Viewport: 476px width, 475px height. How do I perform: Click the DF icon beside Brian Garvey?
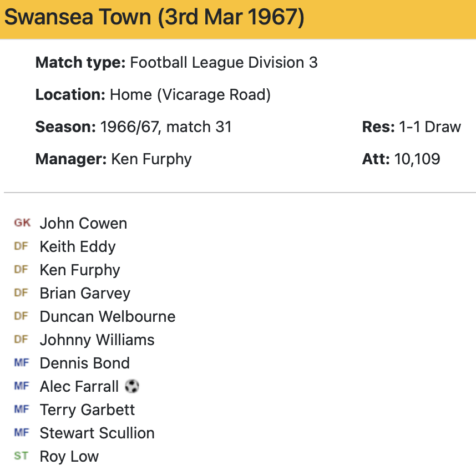(x=21, y=293)
